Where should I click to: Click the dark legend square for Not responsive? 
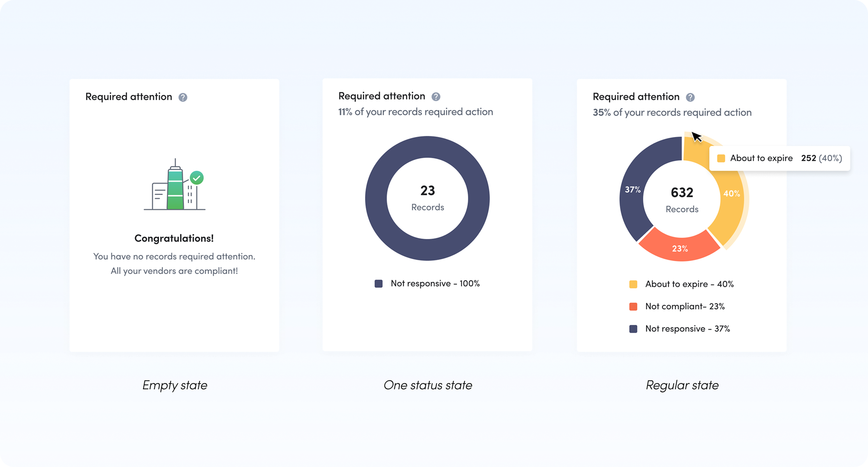point(633,329)
